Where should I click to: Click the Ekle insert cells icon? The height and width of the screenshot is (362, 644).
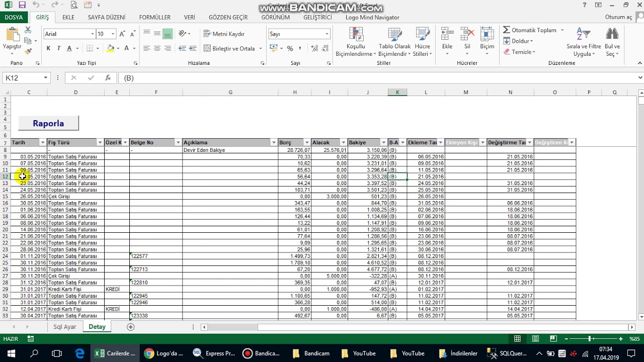coord(447,34)
